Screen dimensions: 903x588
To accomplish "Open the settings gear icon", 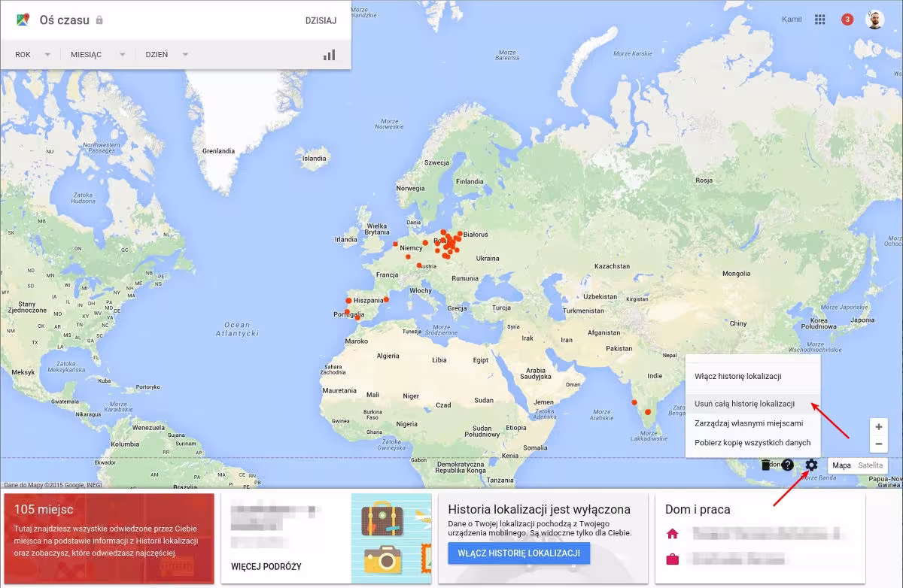I will click(x=810, y=465).
